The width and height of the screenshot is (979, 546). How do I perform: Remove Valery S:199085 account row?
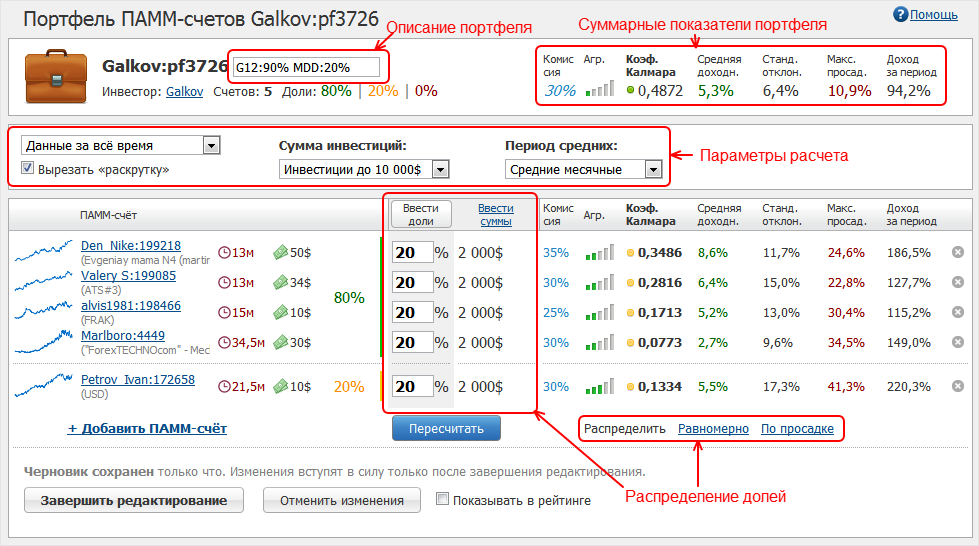click(x=958, y=282)
